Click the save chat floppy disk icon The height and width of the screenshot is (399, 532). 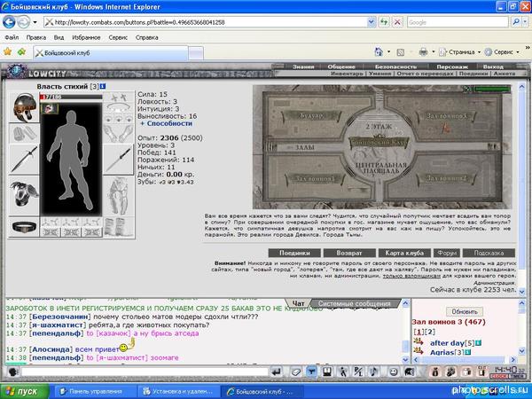(x=326, y=372)
